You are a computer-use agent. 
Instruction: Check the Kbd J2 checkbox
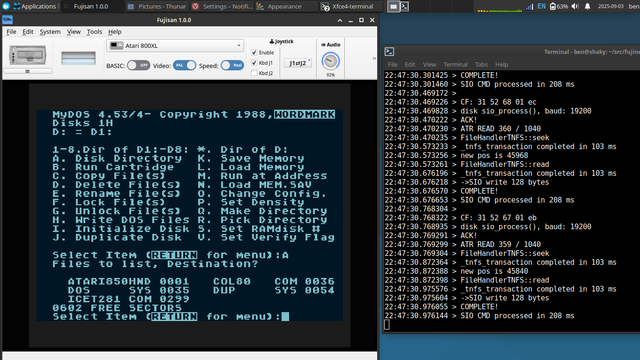pyautogui.click(x=254, y=73)
